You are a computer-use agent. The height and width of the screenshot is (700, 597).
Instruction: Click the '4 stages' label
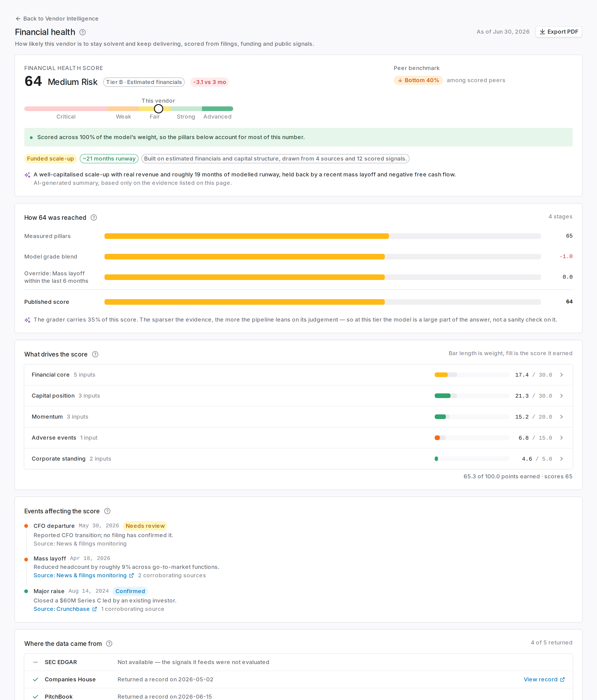[560, 217]
